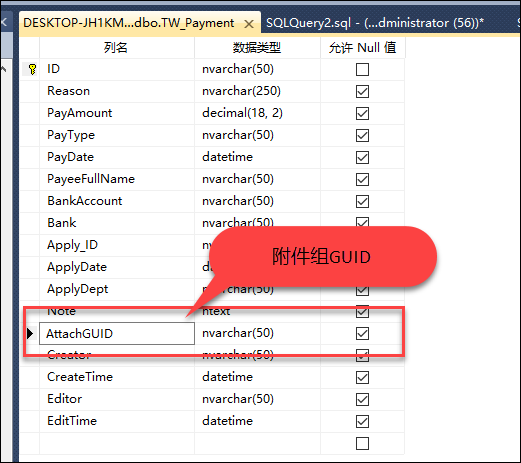Image resolution: width=521 pixels, height=463 pixels.
Task: Open data type cell for CreateTime
Action: [257, 377]
